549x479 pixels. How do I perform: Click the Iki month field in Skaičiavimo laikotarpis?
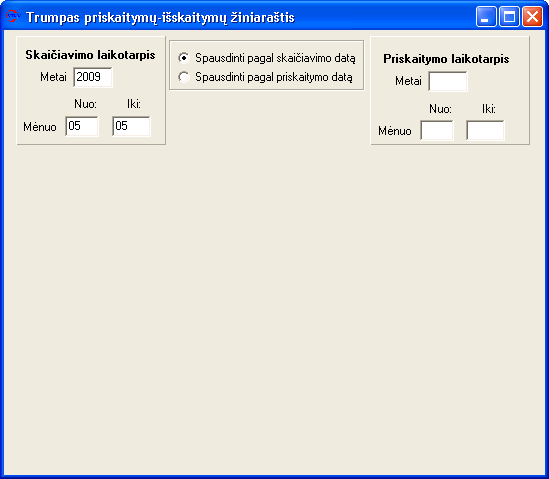point(131,126)
